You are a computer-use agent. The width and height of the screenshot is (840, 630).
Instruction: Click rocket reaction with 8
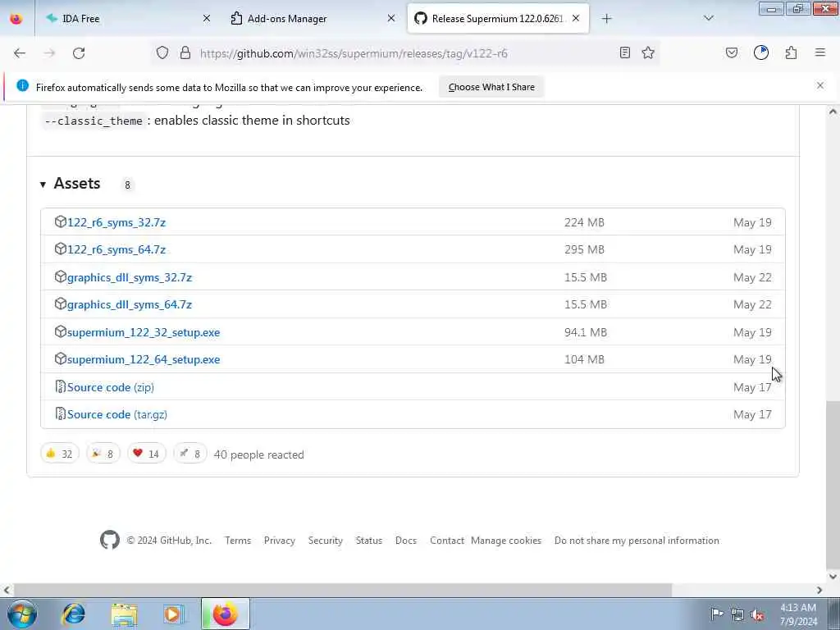(189, 454)
